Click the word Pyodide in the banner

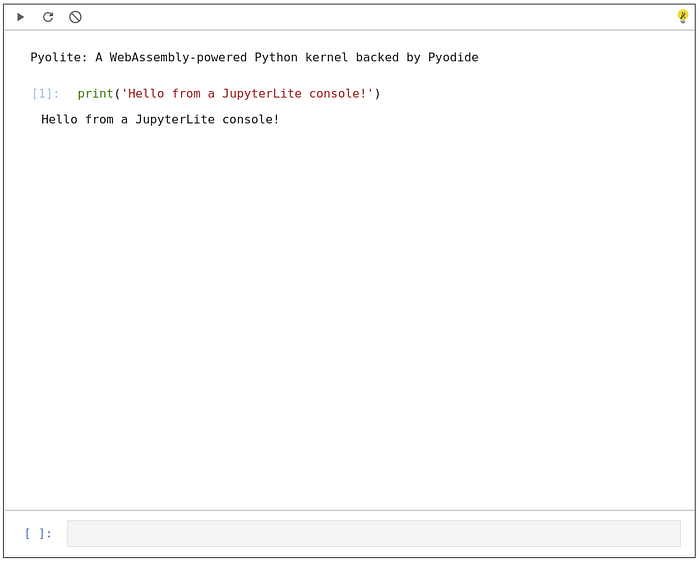pos(453,57)
